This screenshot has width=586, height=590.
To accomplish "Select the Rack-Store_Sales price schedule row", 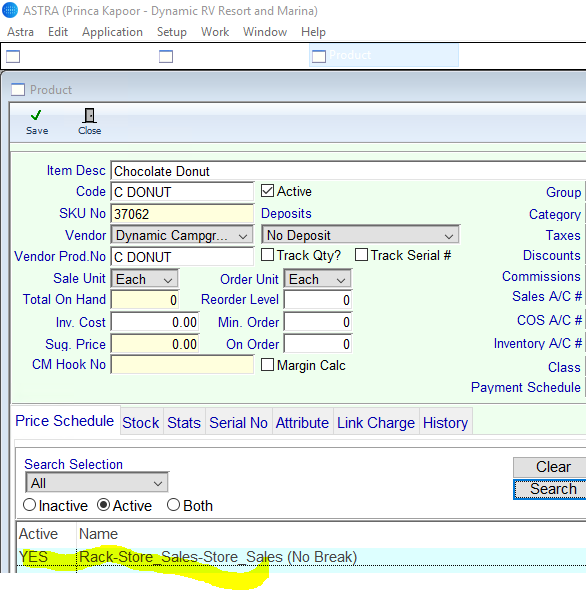I will click(301, 557).
